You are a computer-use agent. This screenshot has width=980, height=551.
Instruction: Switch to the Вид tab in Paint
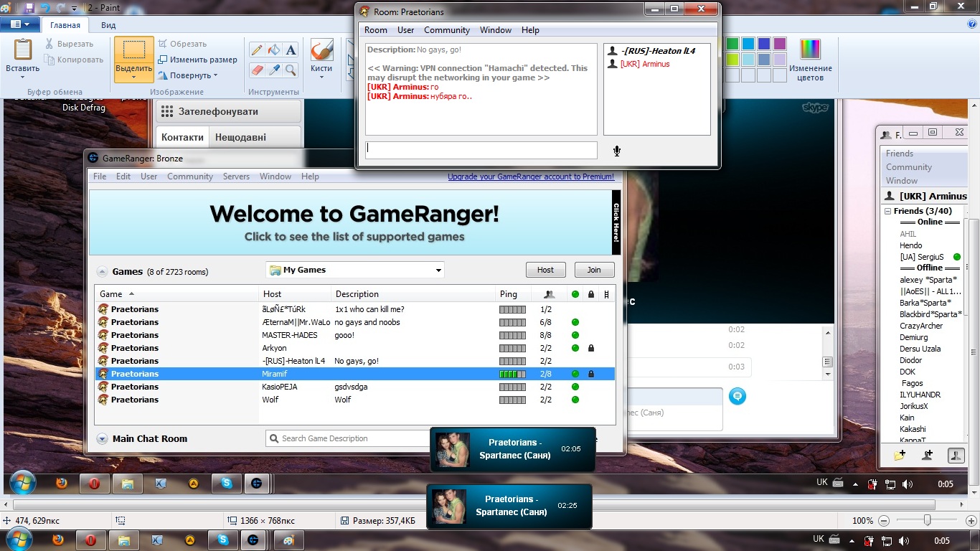coord(108,25)
